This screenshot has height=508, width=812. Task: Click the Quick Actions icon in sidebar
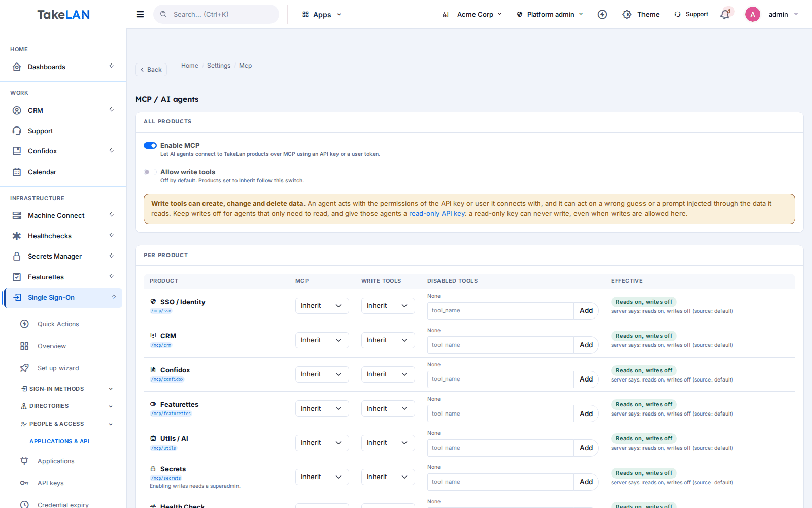click(x=24, y=324)
